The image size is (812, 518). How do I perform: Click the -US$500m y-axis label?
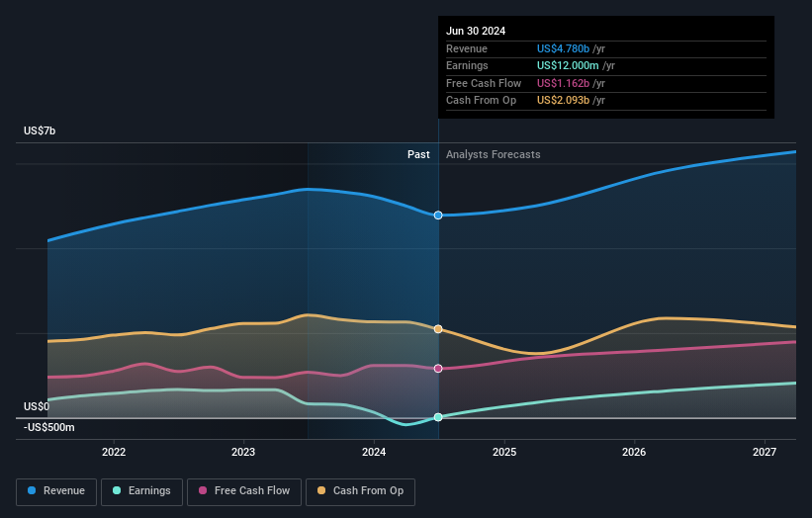click(x=48, y=427)
